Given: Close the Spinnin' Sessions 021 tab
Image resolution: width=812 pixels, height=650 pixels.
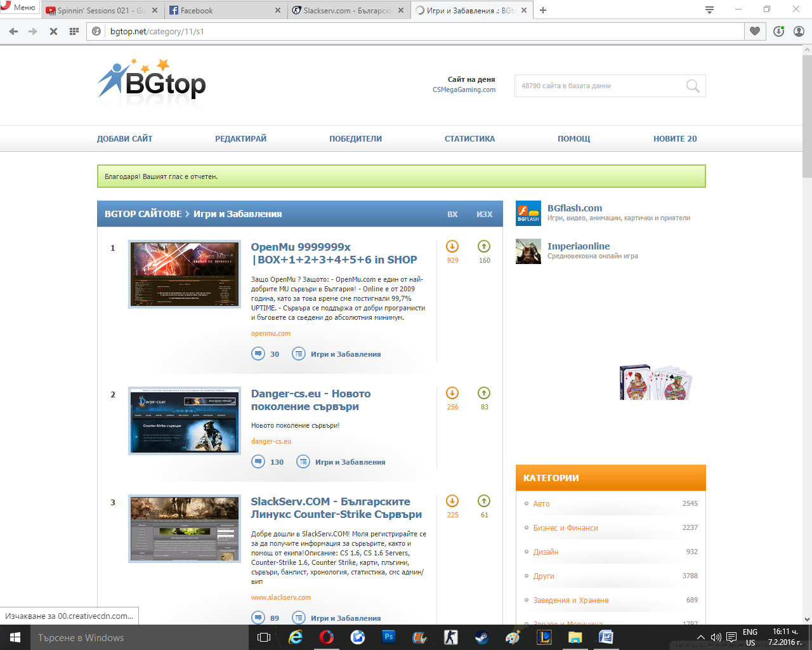Looking at the screenshot, I should 155,11.
